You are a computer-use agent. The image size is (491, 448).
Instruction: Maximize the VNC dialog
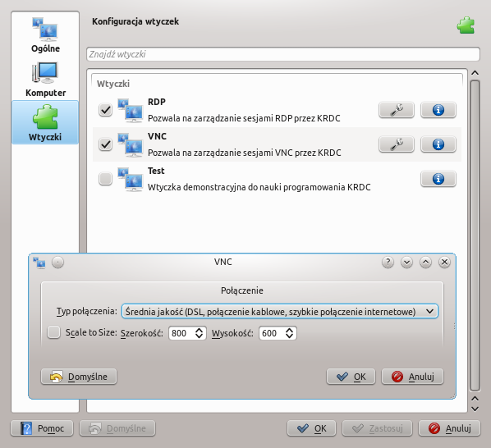(x=425, y=263)
